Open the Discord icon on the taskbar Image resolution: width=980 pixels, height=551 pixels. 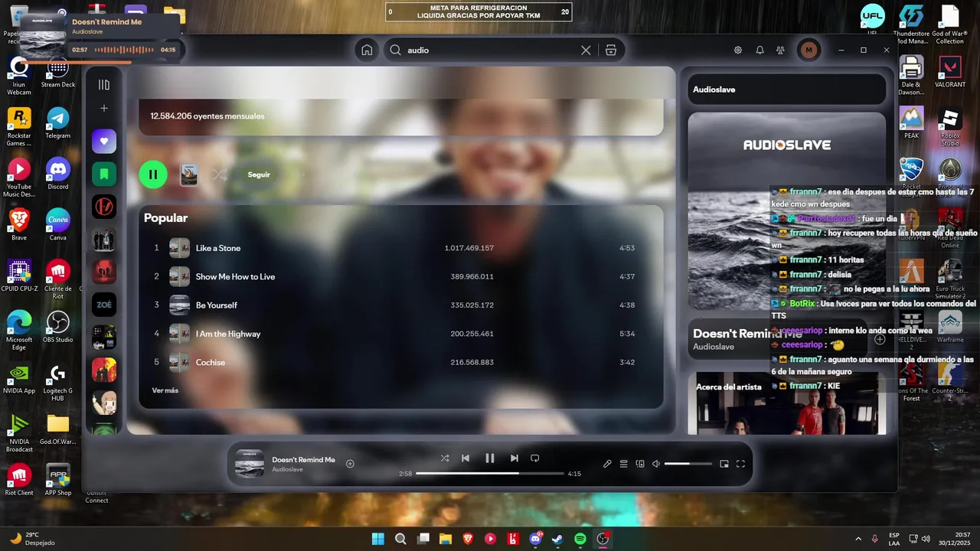(536, 539)
